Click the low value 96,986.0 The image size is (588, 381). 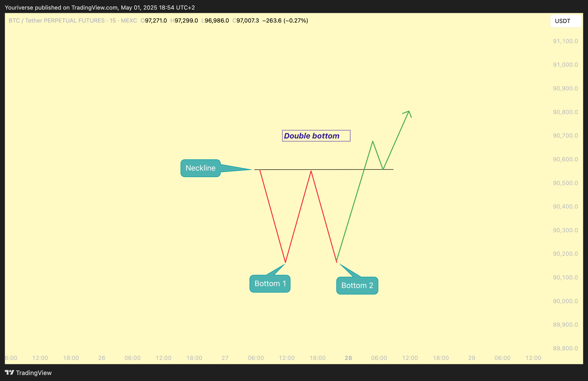pyautogui.click(x=217, y=21)
